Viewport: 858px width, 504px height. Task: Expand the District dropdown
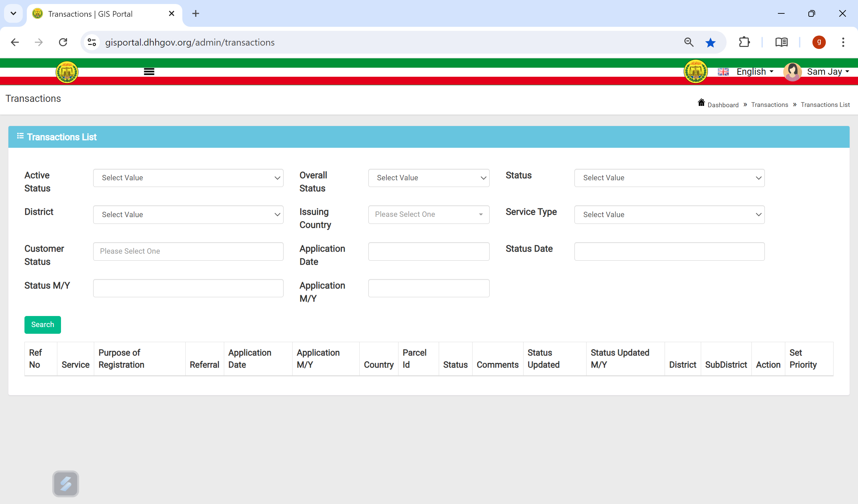[188, 214]
